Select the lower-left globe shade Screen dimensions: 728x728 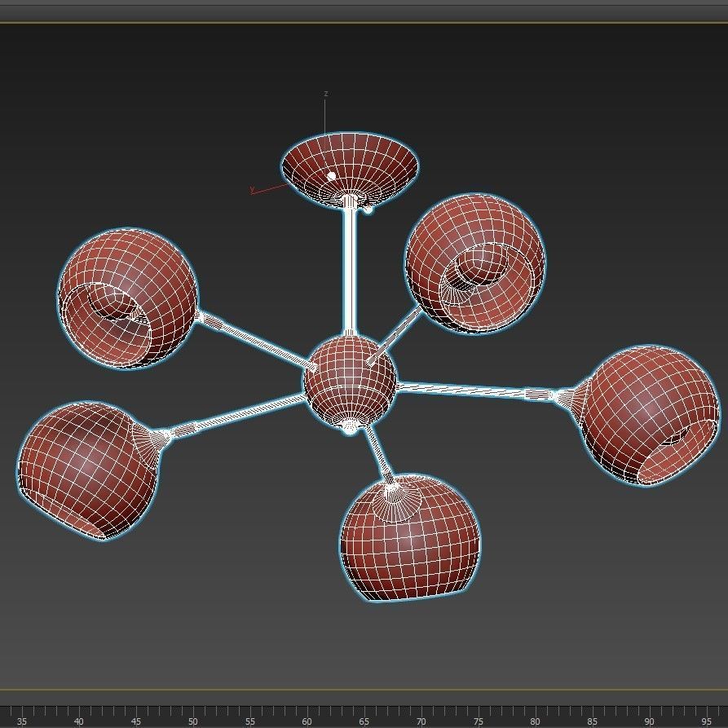88,470
